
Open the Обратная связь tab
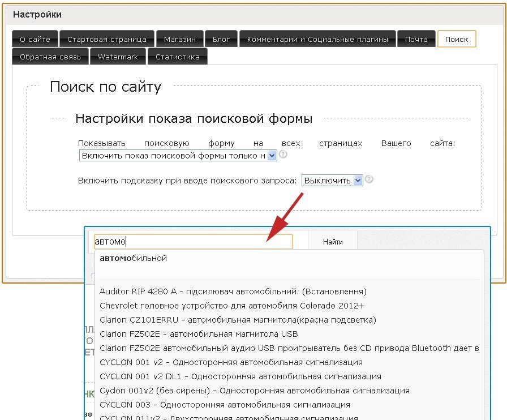[50, 57]
